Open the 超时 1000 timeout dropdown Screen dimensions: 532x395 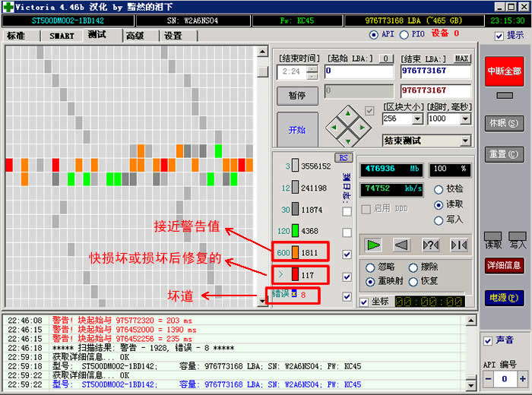point(465,118)
